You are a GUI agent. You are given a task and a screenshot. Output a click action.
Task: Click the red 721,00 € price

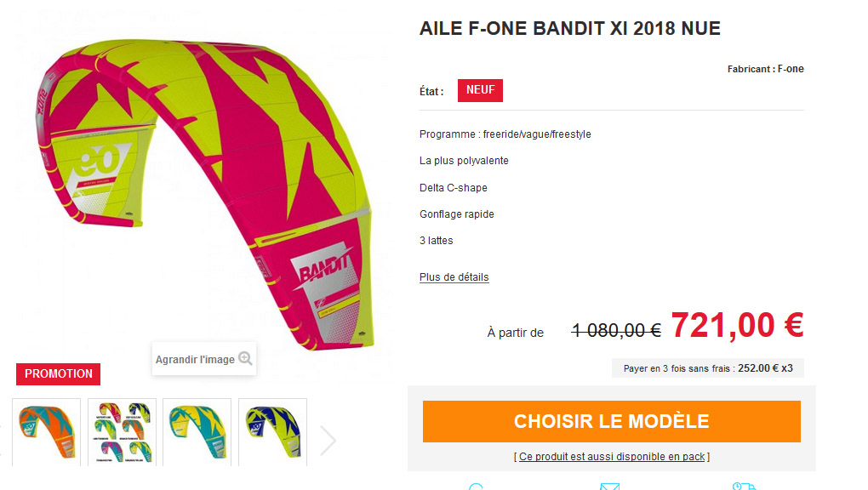[x=737, y=326]
